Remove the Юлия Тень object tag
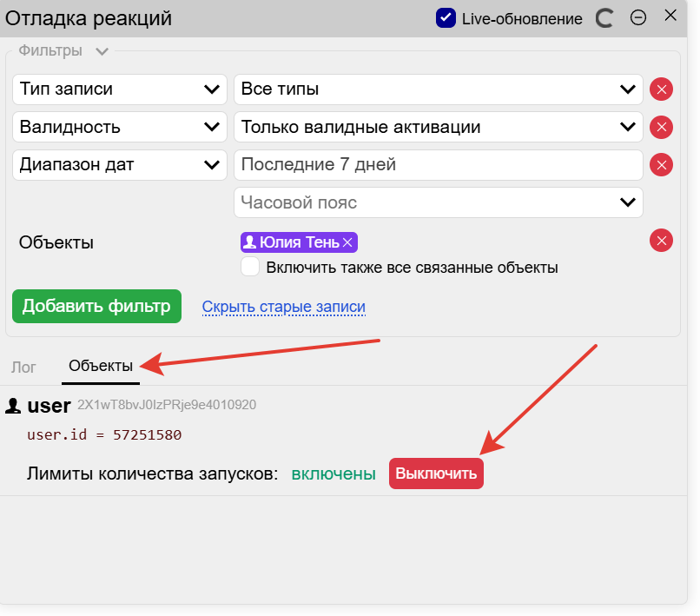Screen dimensions: 700x616 point(347,242)
